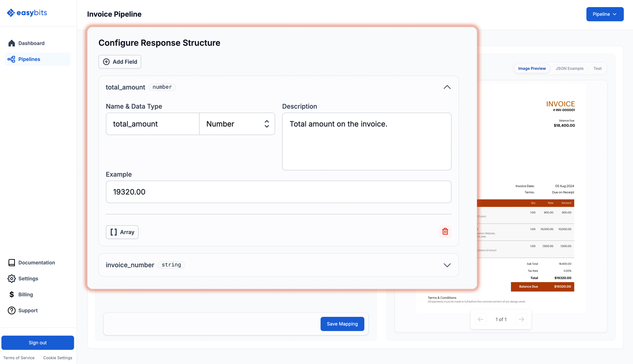Expand the invoice_number field section
The height and width of the screenshot is (364, 633).
[x=447, y=265]
